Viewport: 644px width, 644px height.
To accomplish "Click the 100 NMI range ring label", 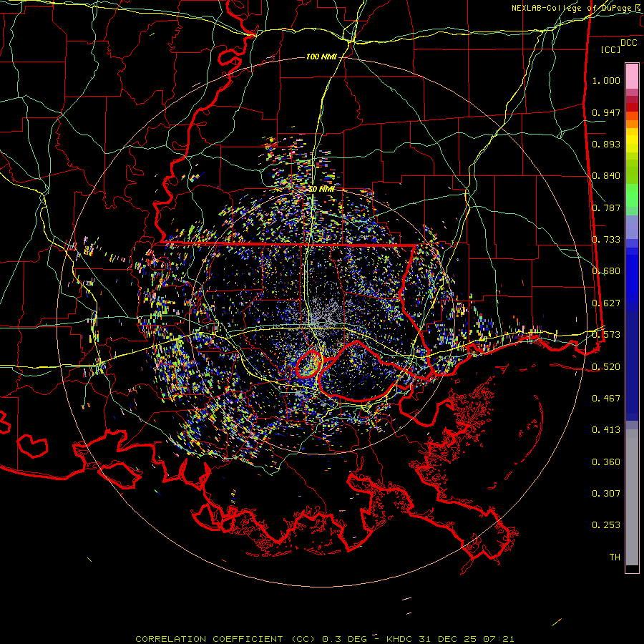I will [x=321, y=57].
